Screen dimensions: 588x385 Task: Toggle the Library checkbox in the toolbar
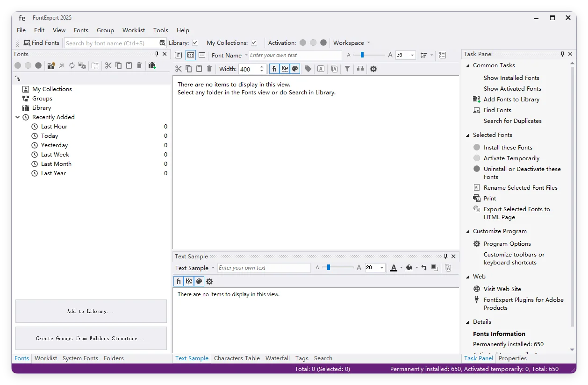pos(195,43)
